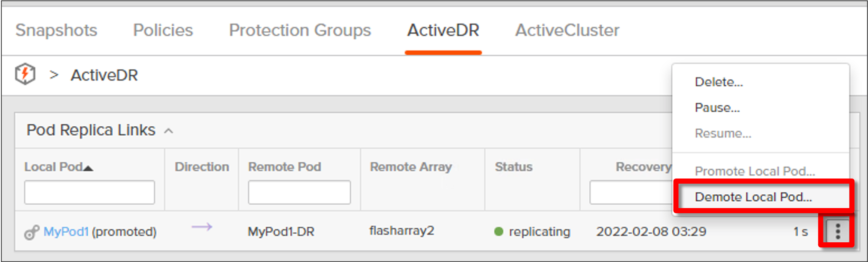The height and width of the screenshot is (262, 868).
Task: Click the Local Pod filter field
Action: pyautogui.click(x=89, y=192)
